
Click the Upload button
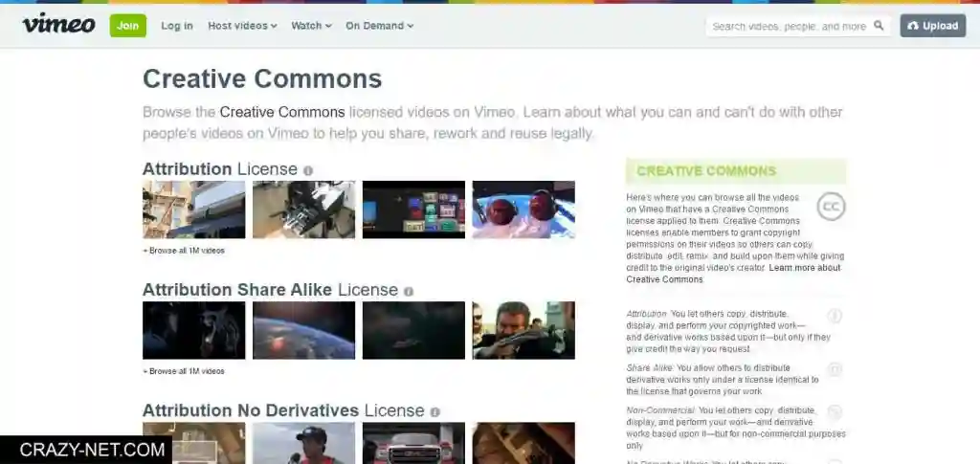pyautogui.click(x=932, y=26)
